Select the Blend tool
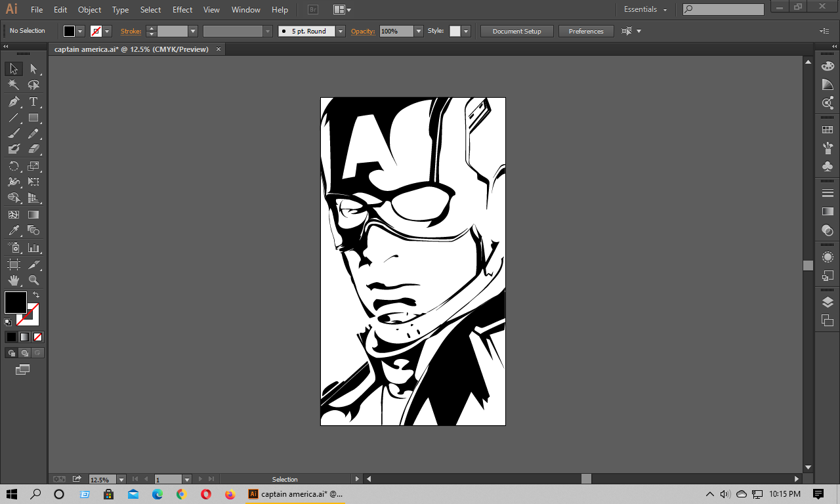840x504 pixels. coord(33,230)
